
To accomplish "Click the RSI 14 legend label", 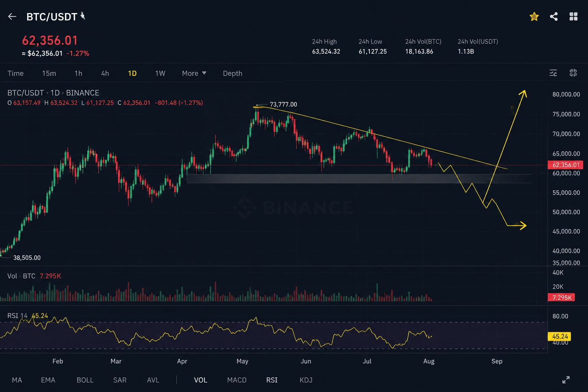I will click(18, 316).
